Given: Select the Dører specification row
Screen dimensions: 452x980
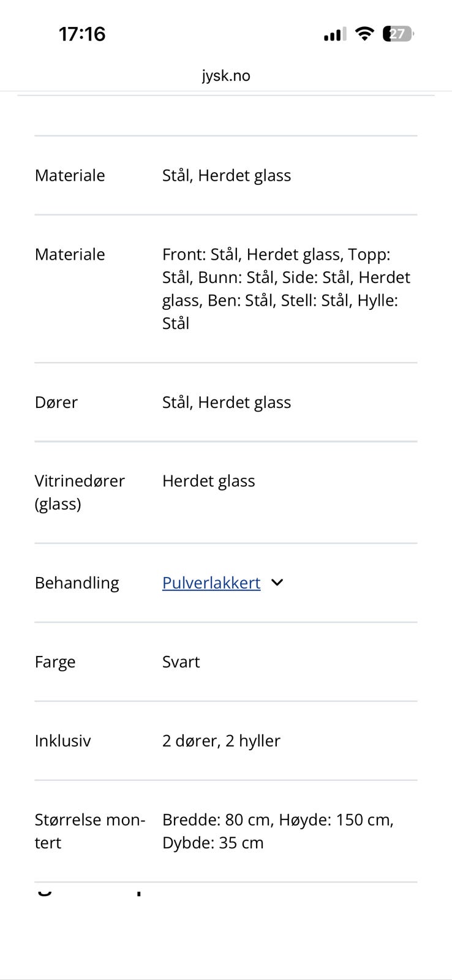Looking at the screenshot, I should point(56,402).
